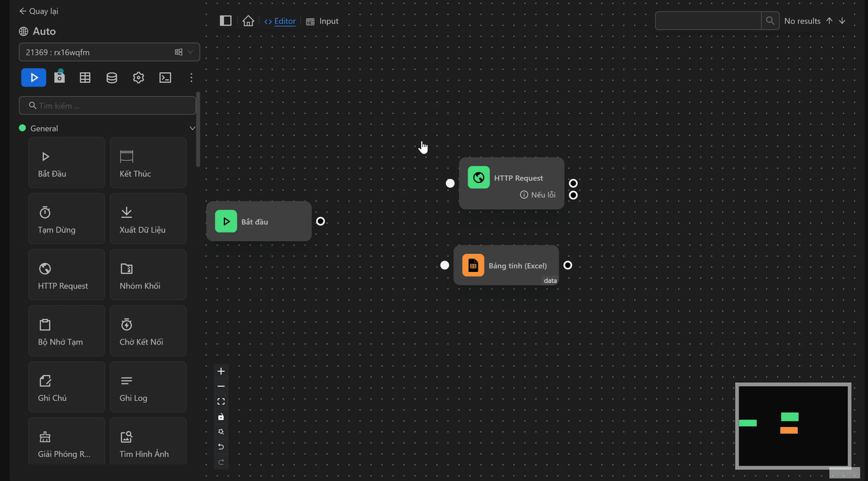Toggle Nếu lỗi on the HTTP Request node

(x=538, y=194)
